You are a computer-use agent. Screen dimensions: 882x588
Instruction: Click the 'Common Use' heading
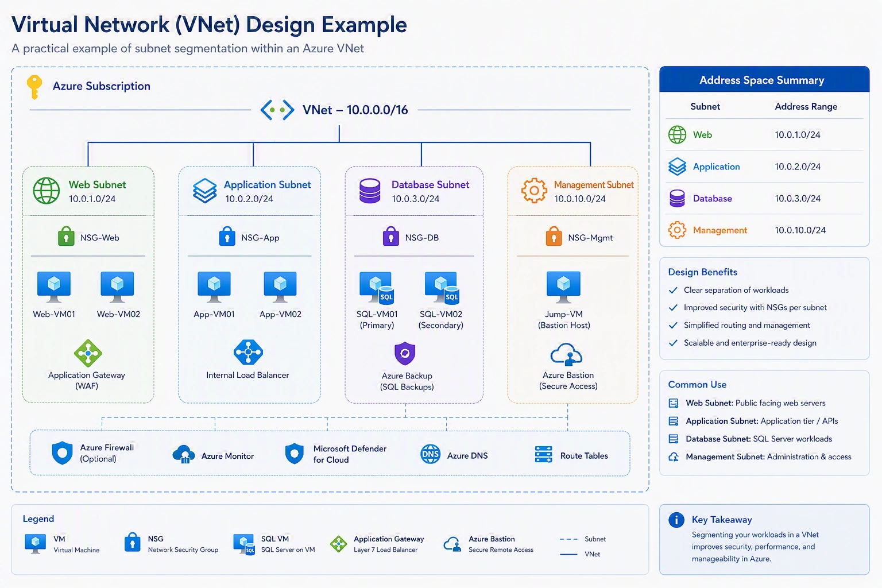pos(697,385)
